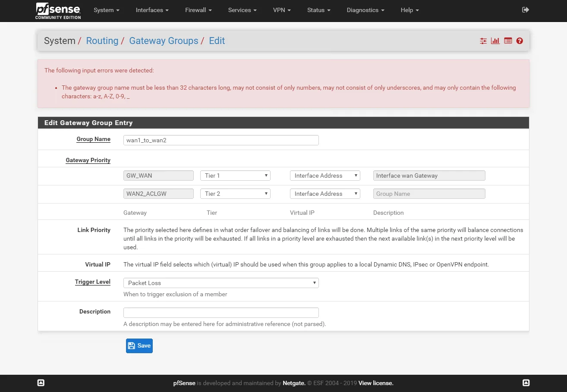567x392 pixels.
Task: Click the Save button
Action: point(139,345)
